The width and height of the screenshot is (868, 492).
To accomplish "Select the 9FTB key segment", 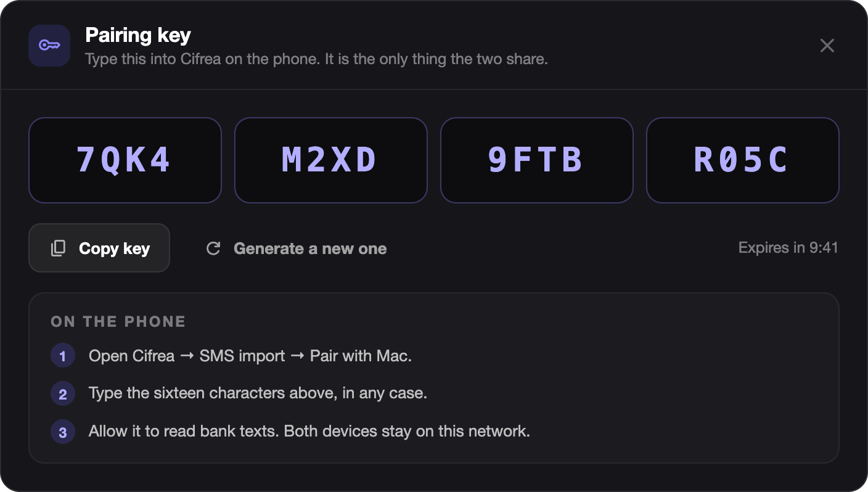I will pos(537,160).
